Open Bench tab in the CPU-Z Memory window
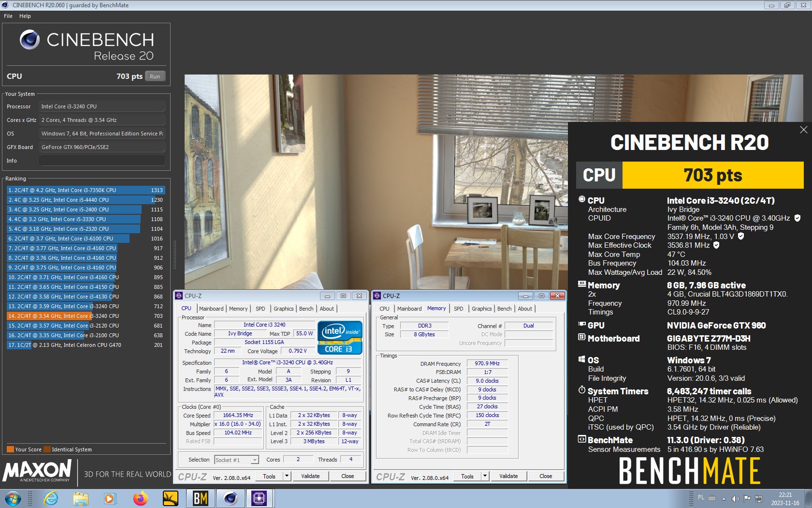 505,309
